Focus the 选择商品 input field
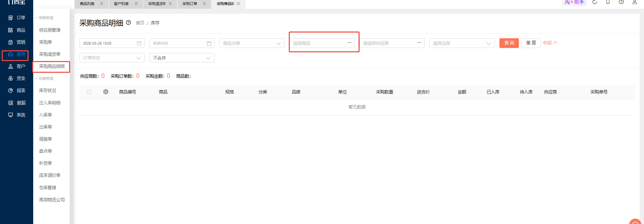 click(x=322, y=43)
